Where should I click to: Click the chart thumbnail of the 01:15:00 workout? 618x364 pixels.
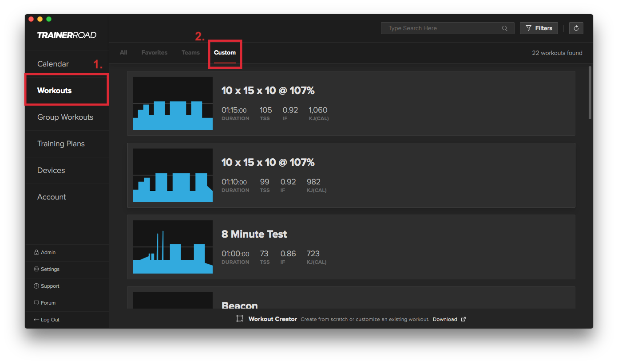173,103
